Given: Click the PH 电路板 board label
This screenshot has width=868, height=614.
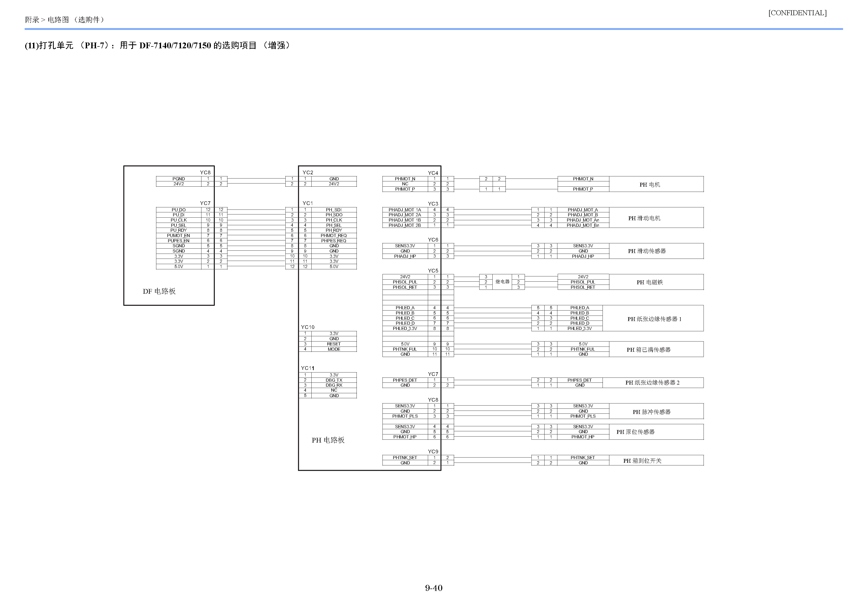Looking at the screenshot, I should click(x=328, y=440).
